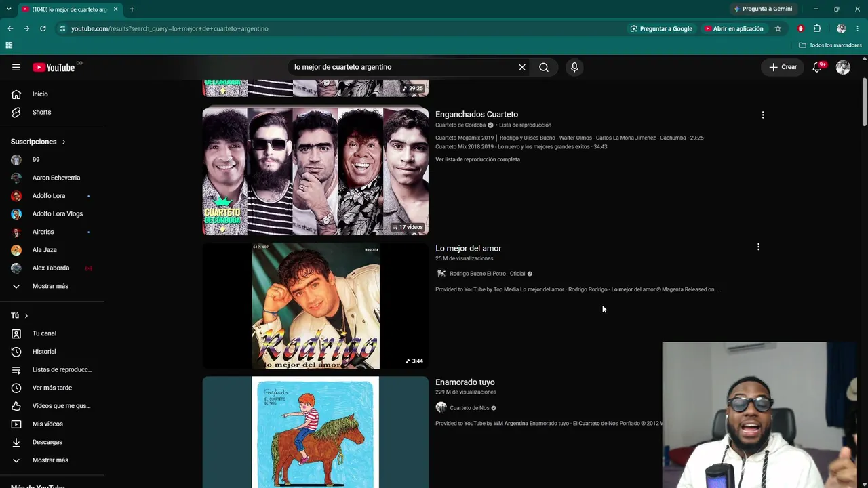Click Preguntar a Google in address bar
The height and width of the screenshot is (488, 868).
(x=661, y=28)
